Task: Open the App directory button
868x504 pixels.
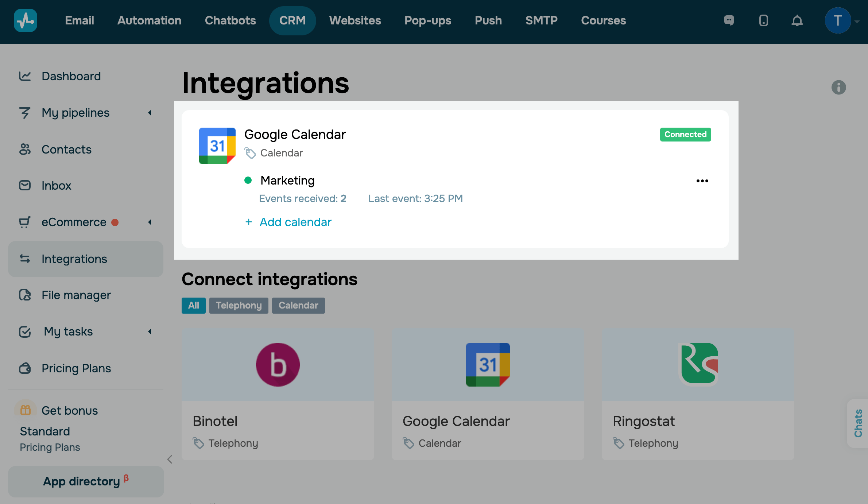Action: pyautogui.click(x=86, y=481)
